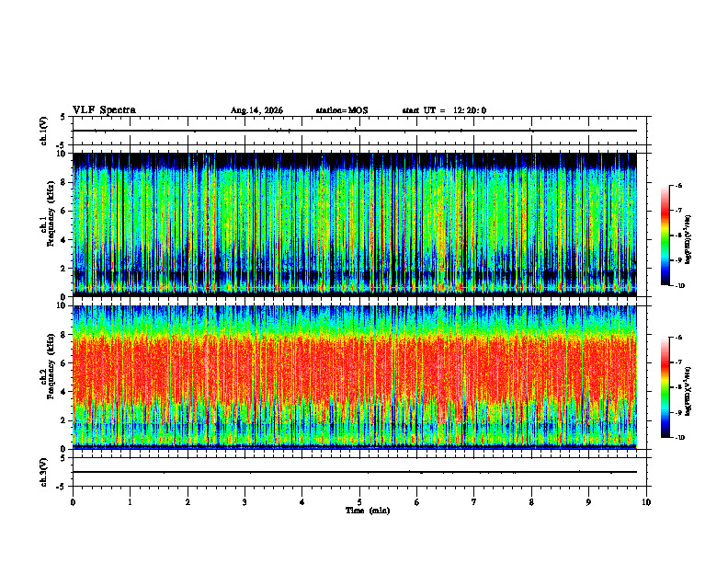This screenshot has width=728, height=563.
Task: Click the "4" frequency tick of the ch.1 spectrogram
Action: [x=64, y=240]
